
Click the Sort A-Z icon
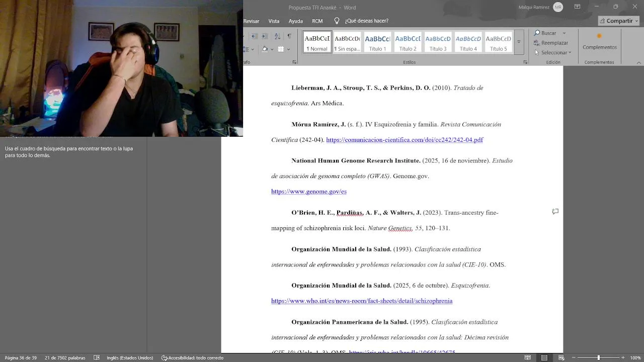(277, 36)
